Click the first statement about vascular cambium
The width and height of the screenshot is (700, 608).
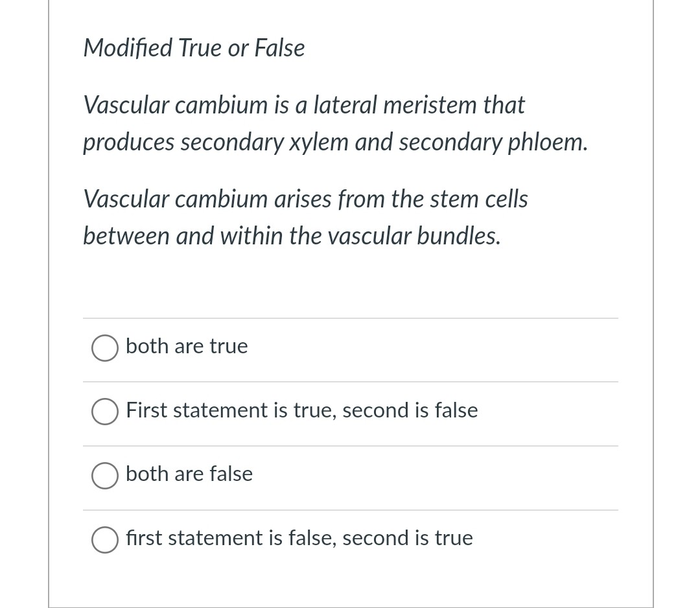(x=334, y=123)
